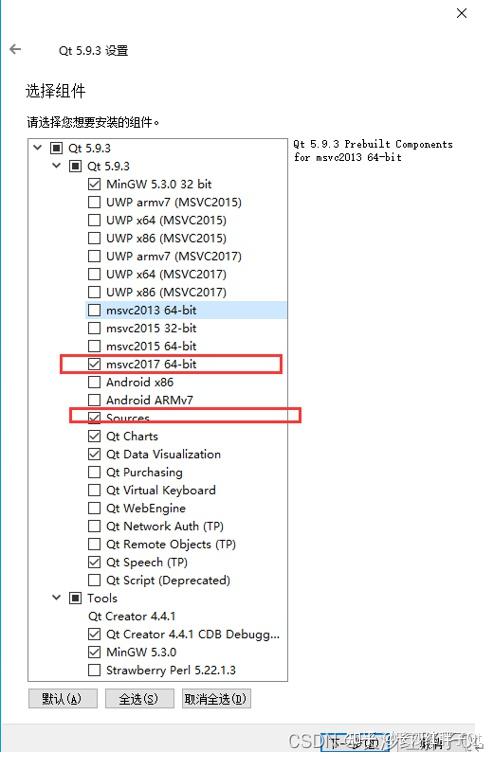Click the back arrow icon
This screenshot has height=761, width=495.
[x=16, y=49]
